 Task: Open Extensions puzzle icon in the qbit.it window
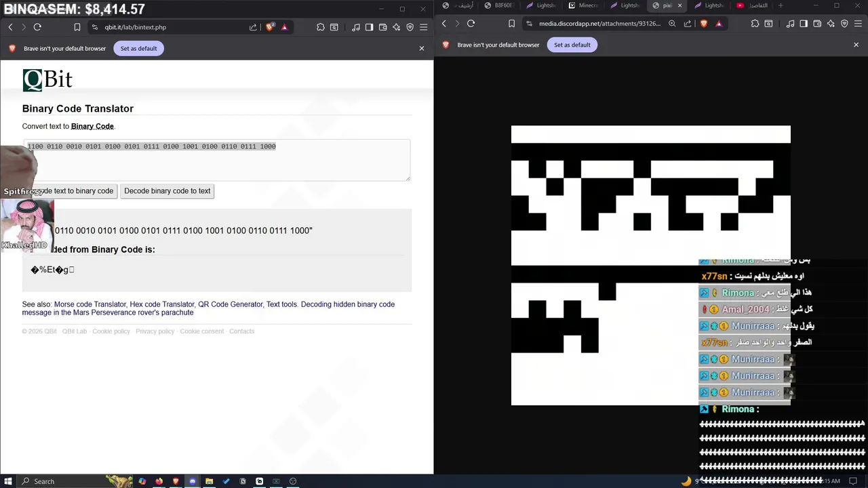click(321, 27)
